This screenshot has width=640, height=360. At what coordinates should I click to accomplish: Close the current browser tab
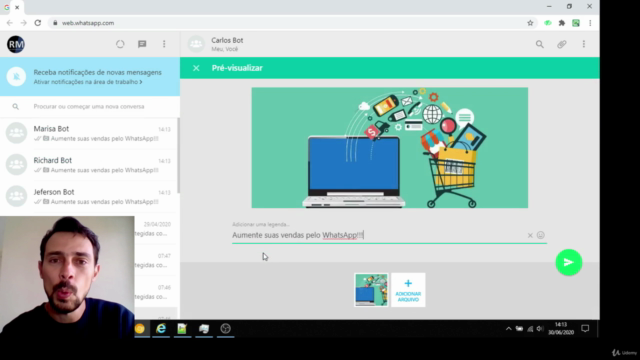(17, 7)
